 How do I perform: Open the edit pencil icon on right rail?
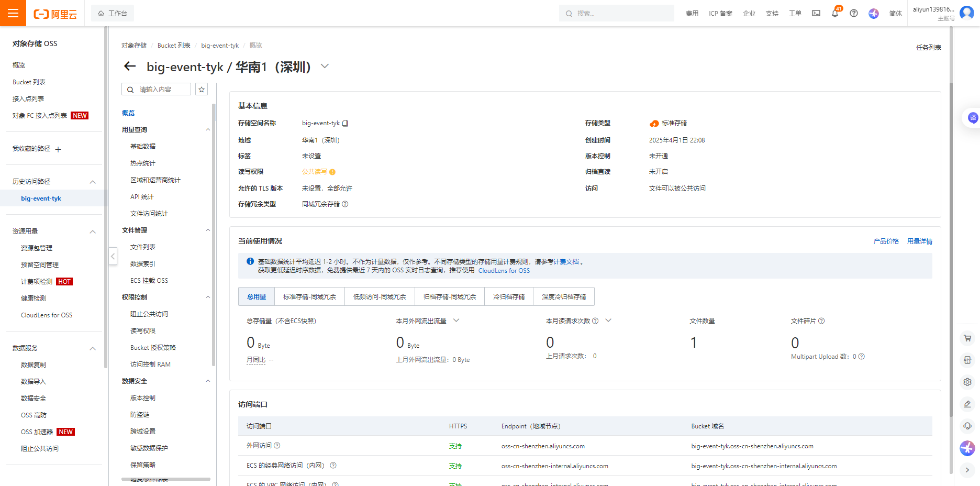pyautogui.click(x=967, y=404)
